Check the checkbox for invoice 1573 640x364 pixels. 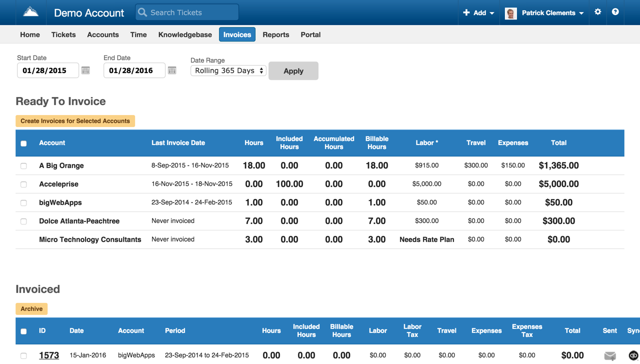tap(23, 355)
